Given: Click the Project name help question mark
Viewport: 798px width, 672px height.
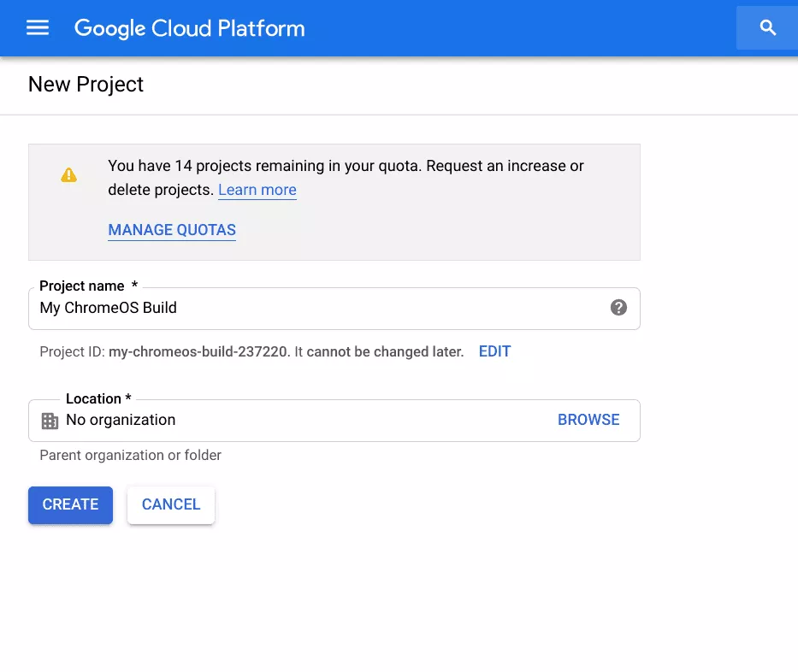Looking at the screenshot, I should point(618,308).
